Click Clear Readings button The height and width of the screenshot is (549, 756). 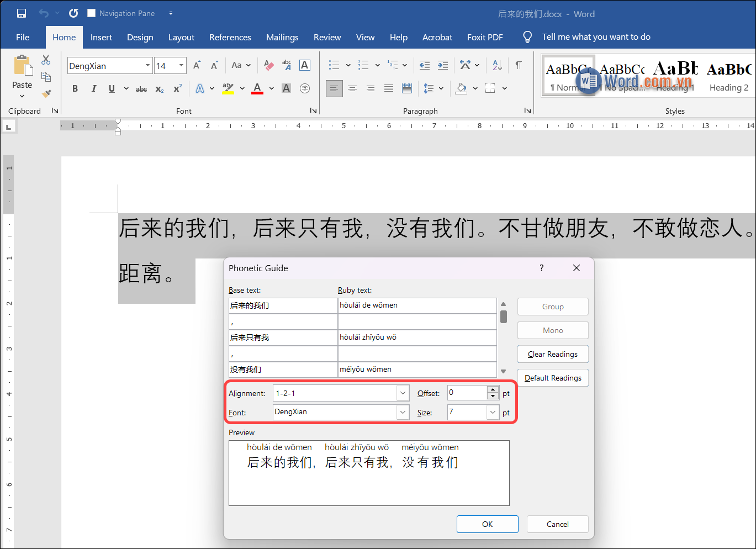click(553, 354)
